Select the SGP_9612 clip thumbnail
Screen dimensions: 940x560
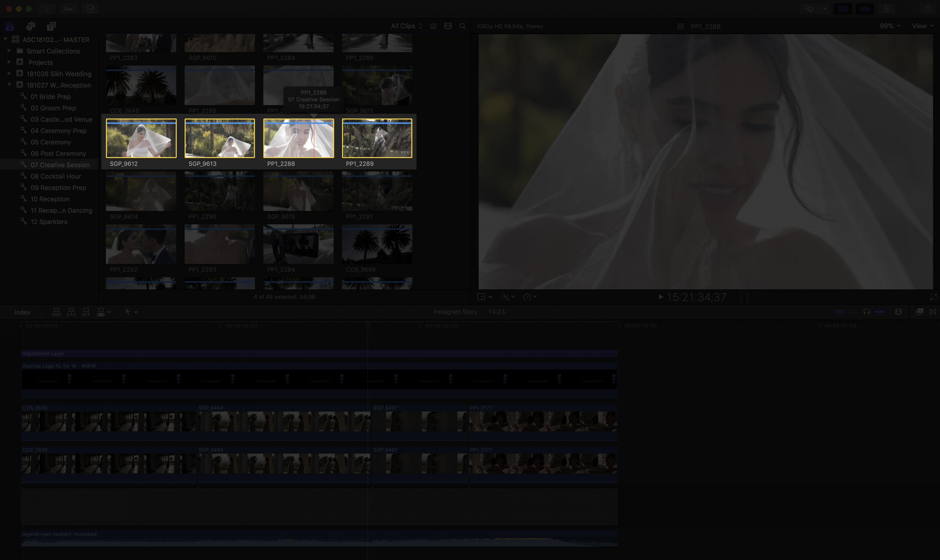pos(141,138)
